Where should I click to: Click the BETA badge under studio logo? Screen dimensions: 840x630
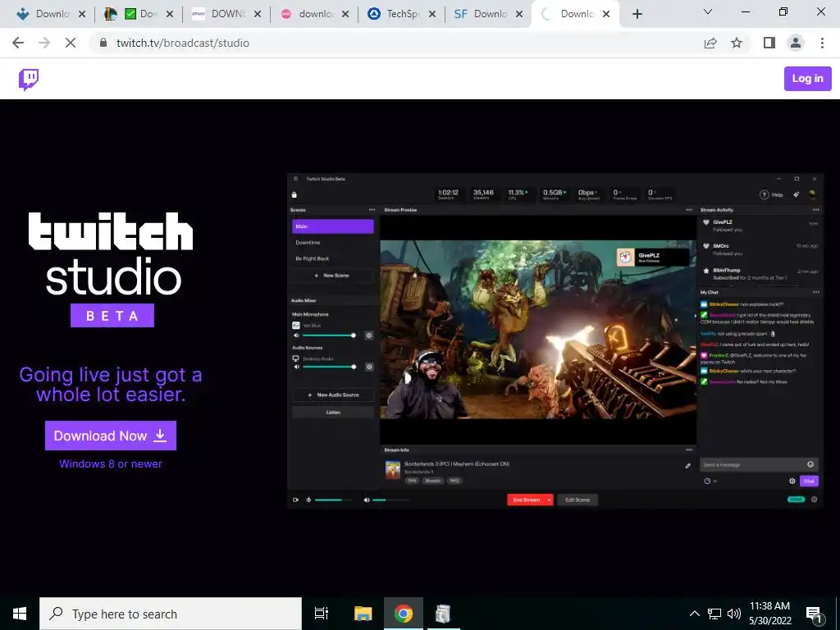[112, 316]
